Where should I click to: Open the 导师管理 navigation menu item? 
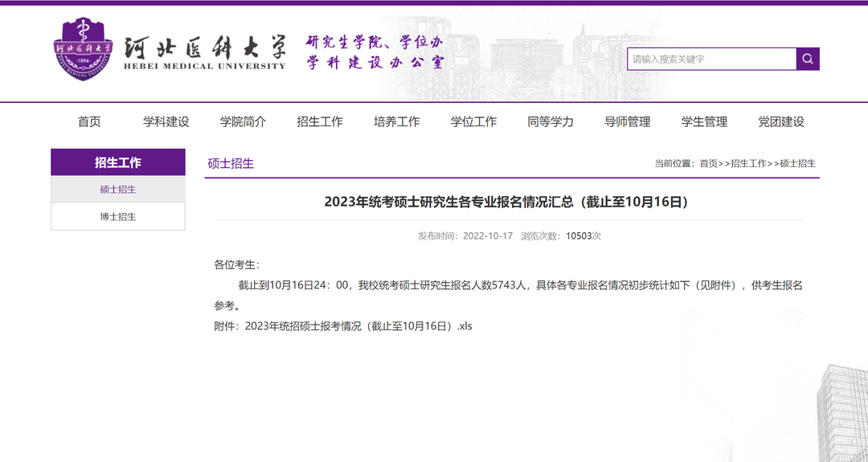coord(627,121)
